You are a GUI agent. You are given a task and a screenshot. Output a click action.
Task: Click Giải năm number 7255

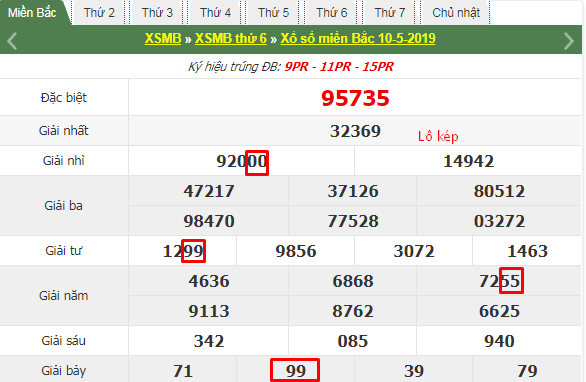click(x=500, y=281)
